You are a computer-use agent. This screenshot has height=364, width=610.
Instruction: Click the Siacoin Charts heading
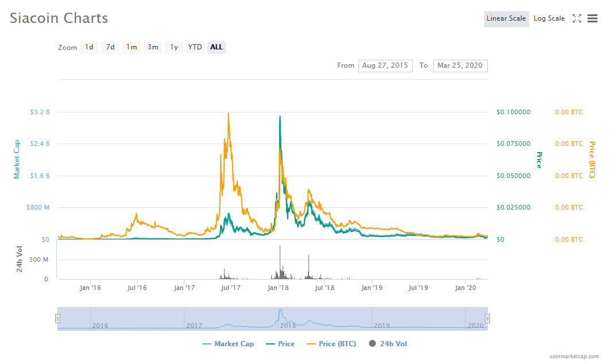coord(59,18)
